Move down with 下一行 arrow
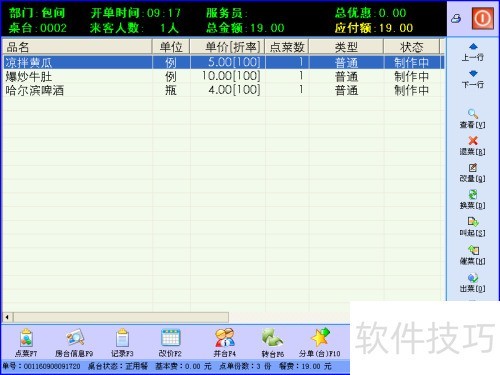The height and width of the screenshot is (375, 500). pos(473,79)
